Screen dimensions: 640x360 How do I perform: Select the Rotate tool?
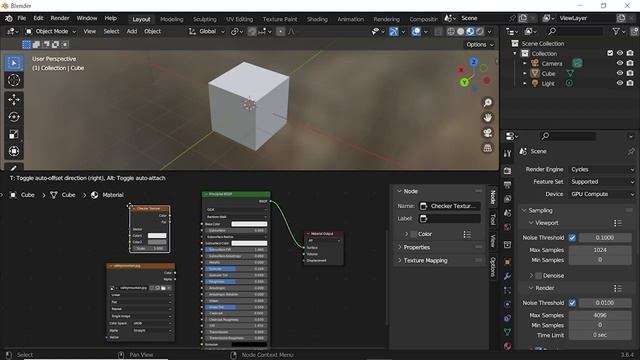coord(14,117)
